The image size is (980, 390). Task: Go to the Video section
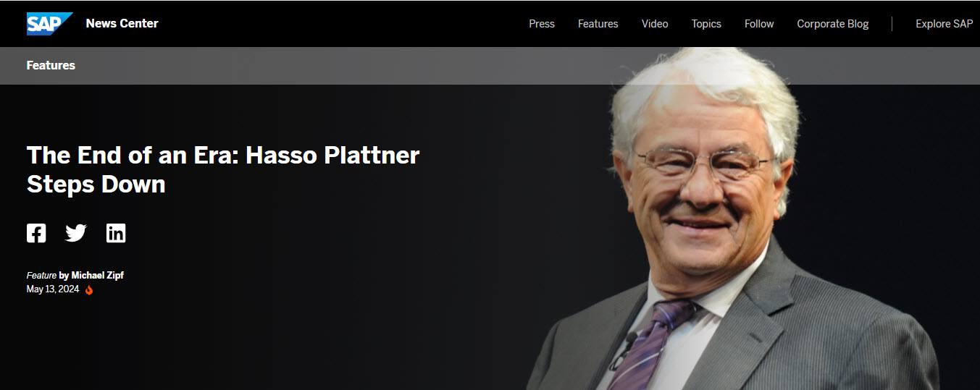[x=655, y=24]
